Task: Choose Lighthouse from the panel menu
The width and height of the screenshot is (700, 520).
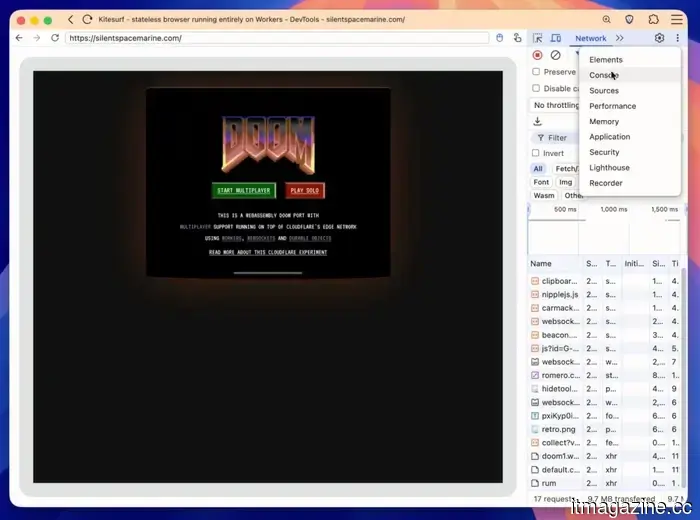Action: click(630, 168)
